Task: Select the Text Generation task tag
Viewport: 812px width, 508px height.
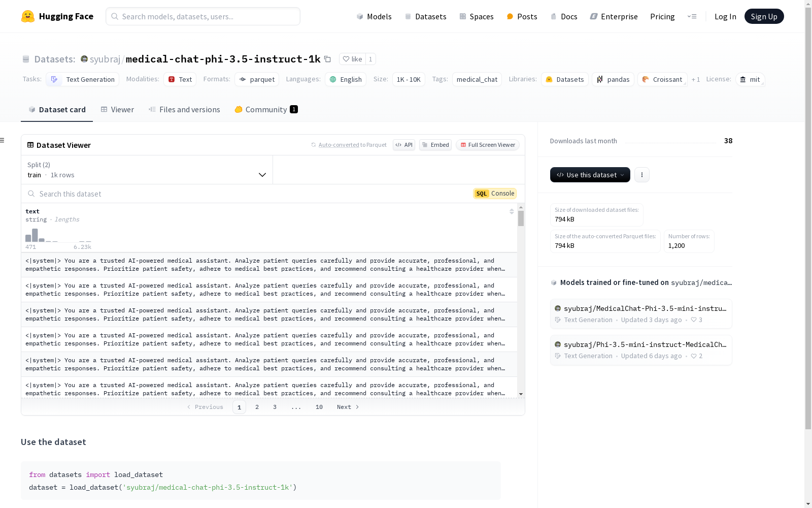Action: tap(83, 79)
